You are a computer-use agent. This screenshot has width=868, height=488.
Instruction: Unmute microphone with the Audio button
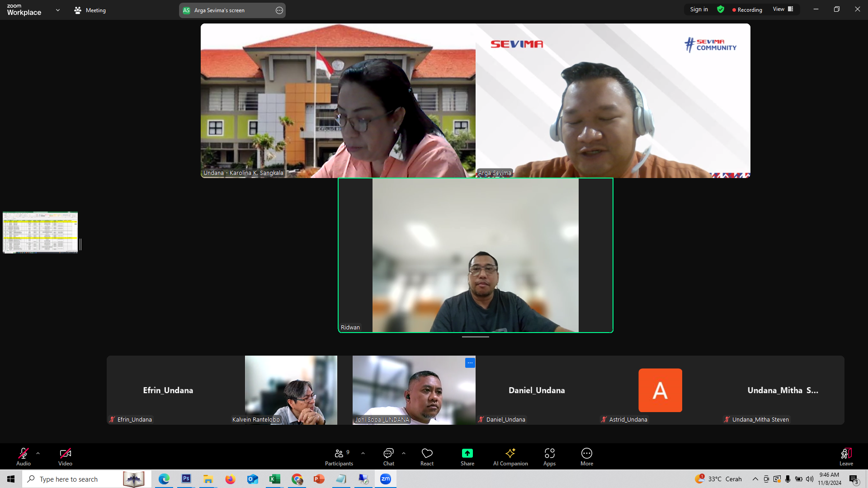coord(24,456)
